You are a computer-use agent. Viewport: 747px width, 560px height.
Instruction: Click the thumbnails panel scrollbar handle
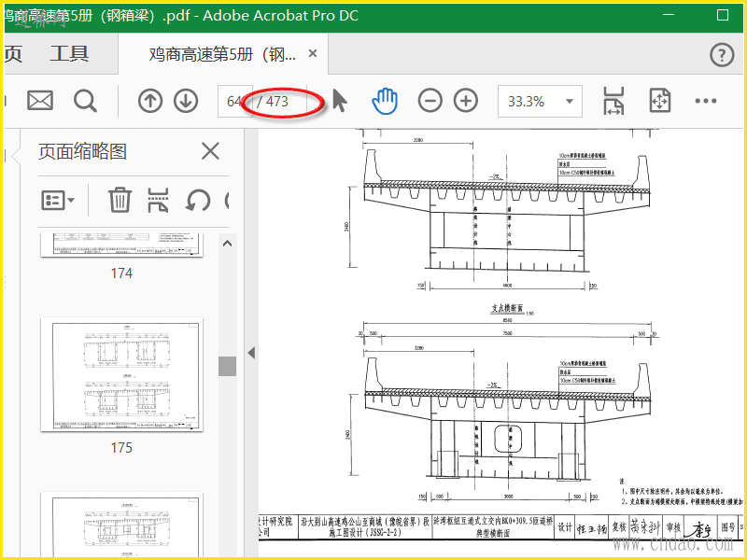pos(228,366)
